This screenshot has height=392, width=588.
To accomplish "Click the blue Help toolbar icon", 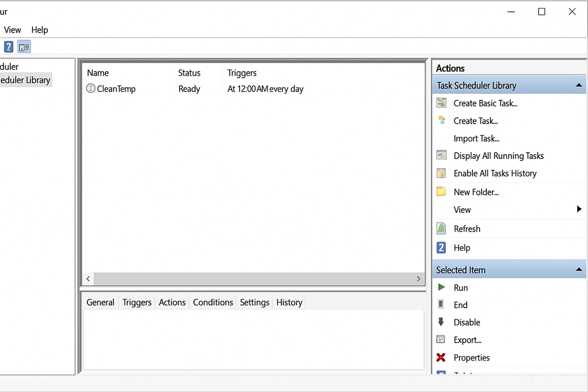I will click(9, 47).
